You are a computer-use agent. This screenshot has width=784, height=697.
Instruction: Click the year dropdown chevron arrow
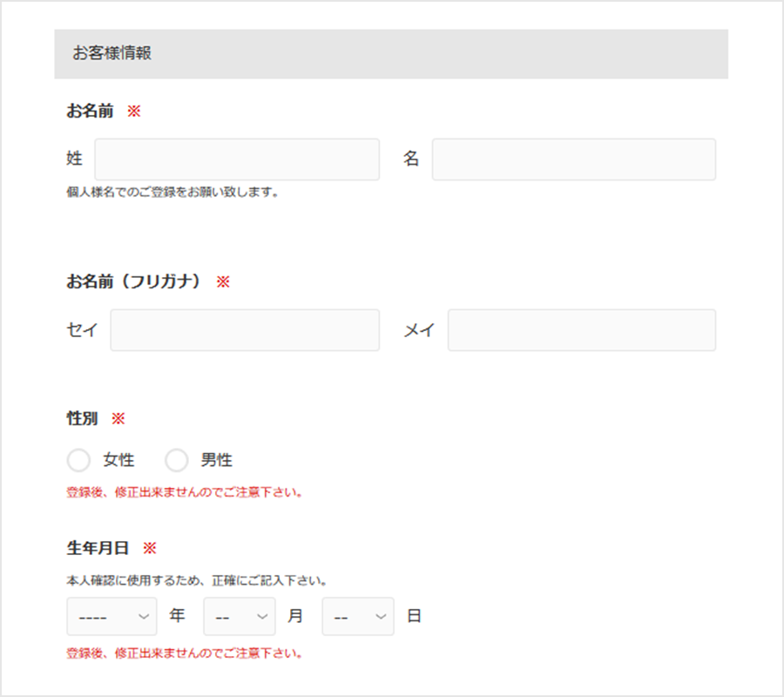(x=144, y=617)
